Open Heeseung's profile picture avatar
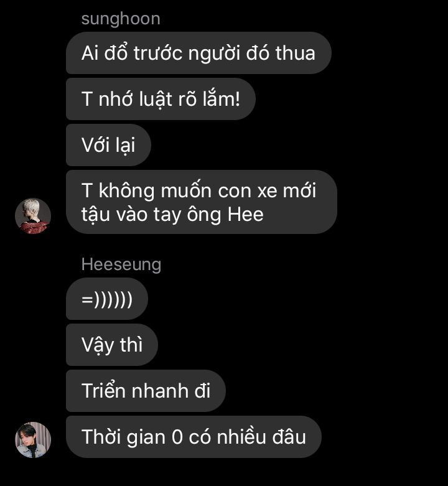 tap(33, 439)
